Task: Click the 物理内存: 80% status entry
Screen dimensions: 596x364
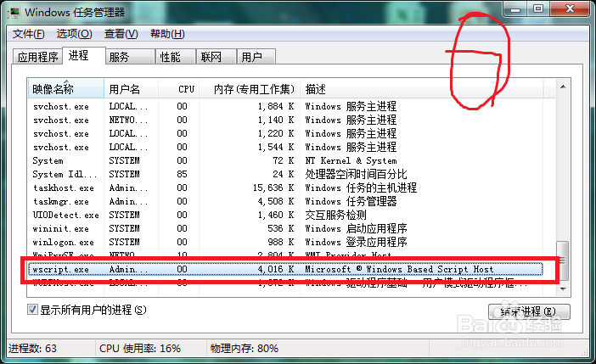Action: [245, 349]
